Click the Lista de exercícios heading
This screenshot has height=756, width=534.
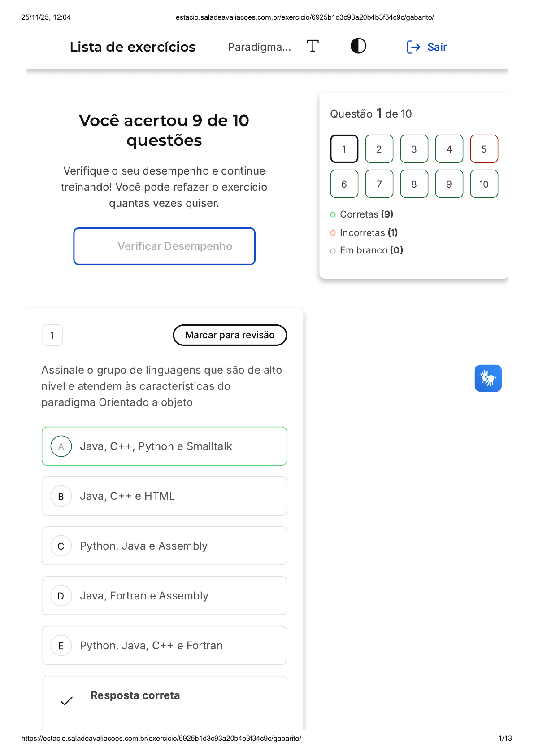coord(133,47)
